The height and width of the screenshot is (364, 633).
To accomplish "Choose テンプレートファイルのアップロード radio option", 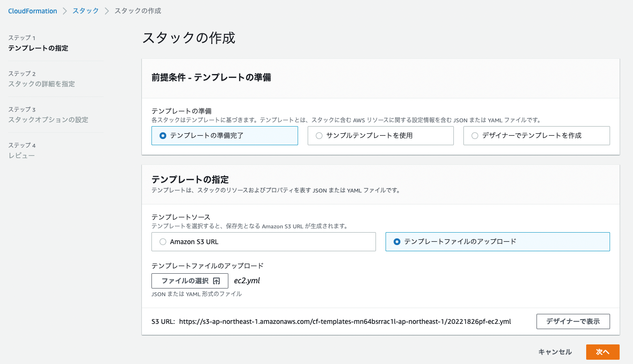I will point(498,242).
